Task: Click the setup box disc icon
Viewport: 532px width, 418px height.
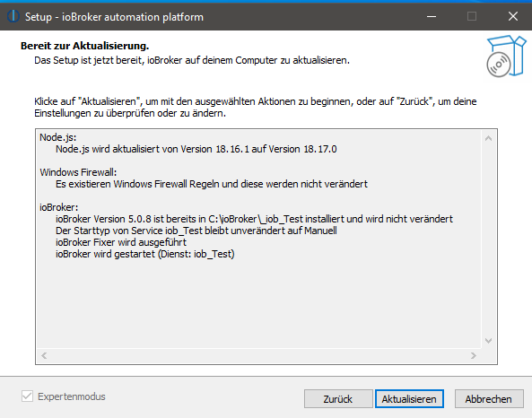Action: click(506, 56)
